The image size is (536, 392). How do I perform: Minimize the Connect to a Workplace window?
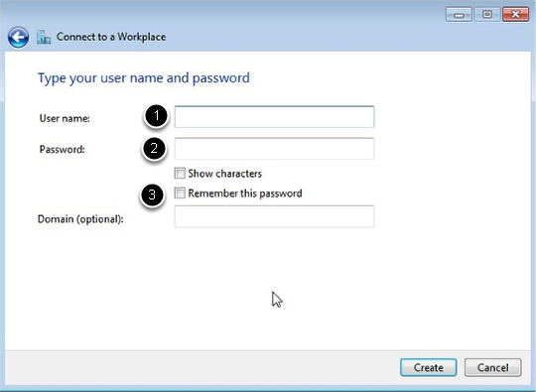coord(459,14)
